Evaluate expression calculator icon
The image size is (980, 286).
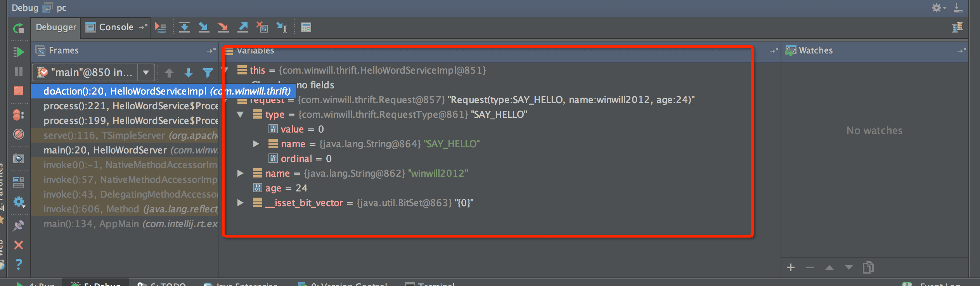[x=306, y=27]
